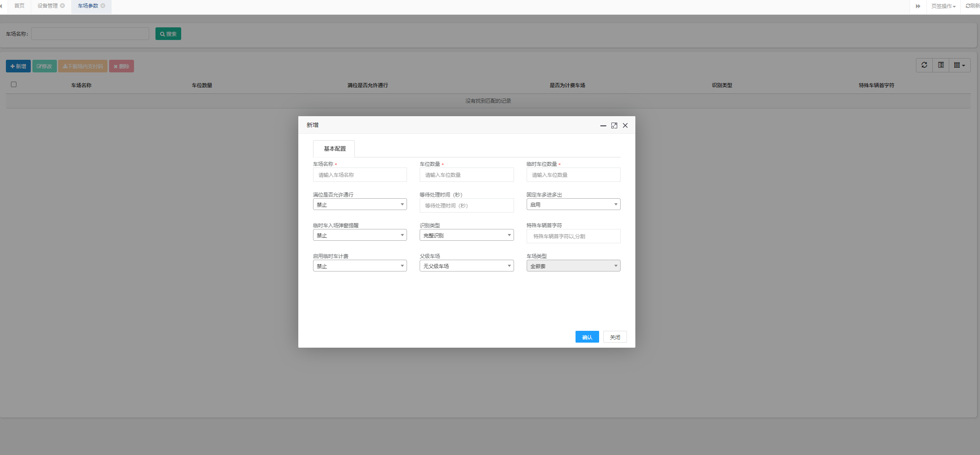Click the red 删除 button
This screenshot has height=455, width=980.
(x=121, y=67)
